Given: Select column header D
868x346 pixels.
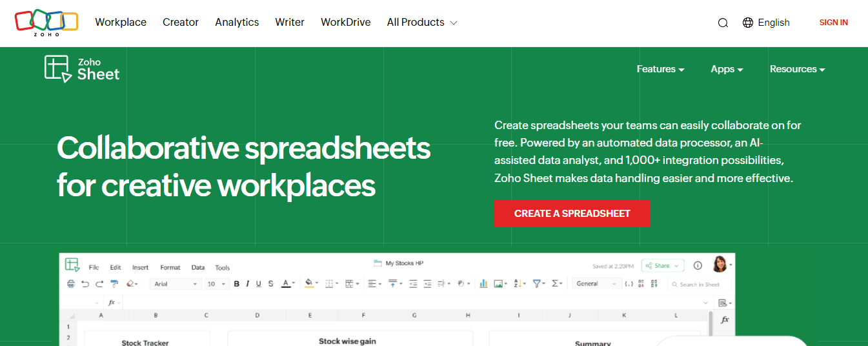Looking at the screenshot, I should (x=257, y=316).
